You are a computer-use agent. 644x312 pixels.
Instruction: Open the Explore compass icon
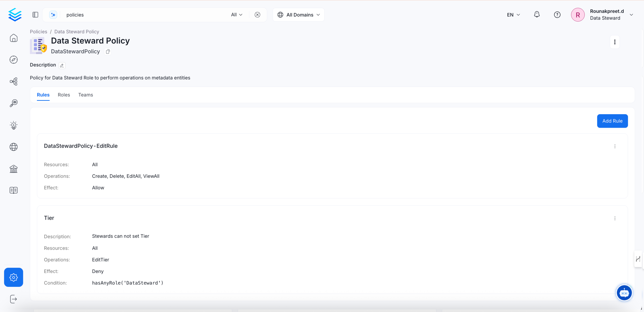point(14,60)
